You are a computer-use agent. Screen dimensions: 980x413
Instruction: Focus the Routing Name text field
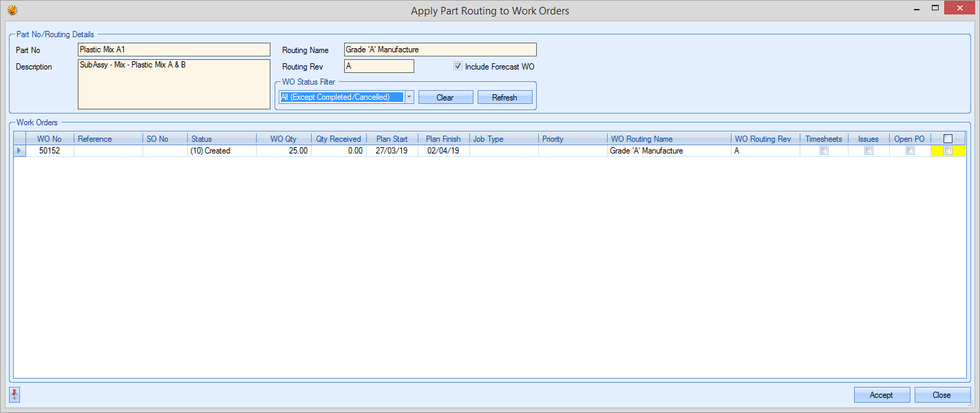coord(440,50)
